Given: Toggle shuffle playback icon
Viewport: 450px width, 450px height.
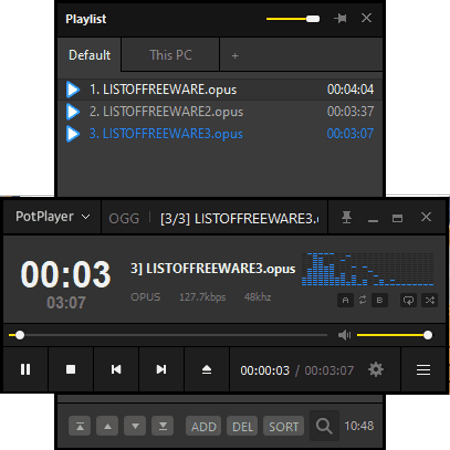Looking at the screenshot, I should pos(430,300).
